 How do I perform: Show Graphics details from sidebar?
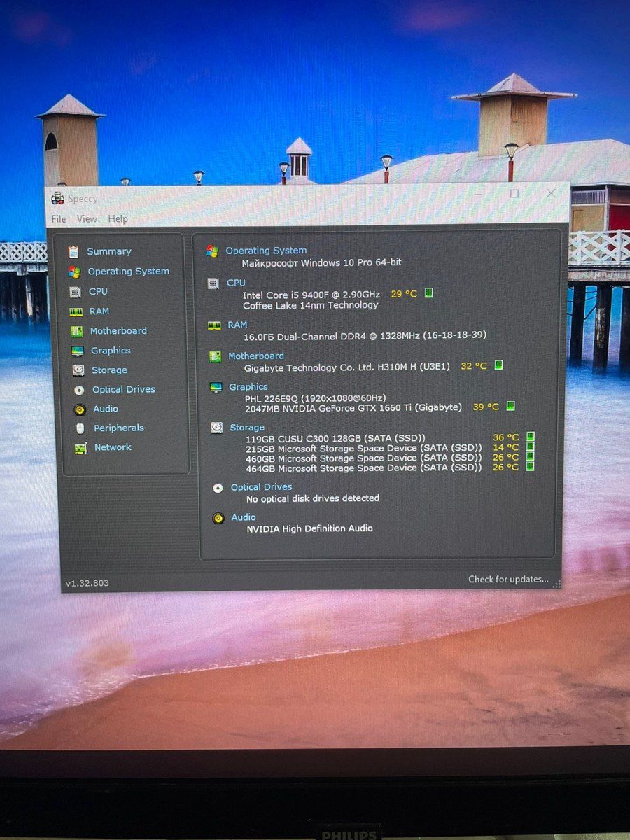coord(111,351)
